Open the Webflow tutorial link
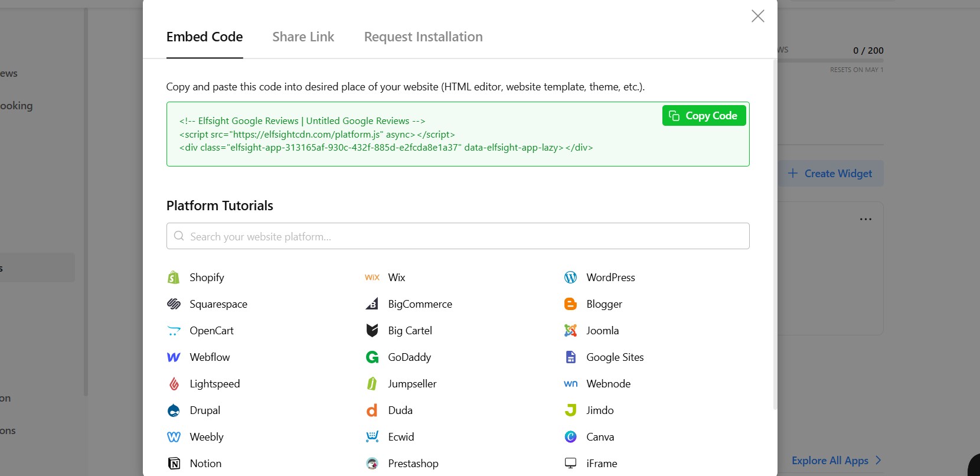 pos(210,357)
